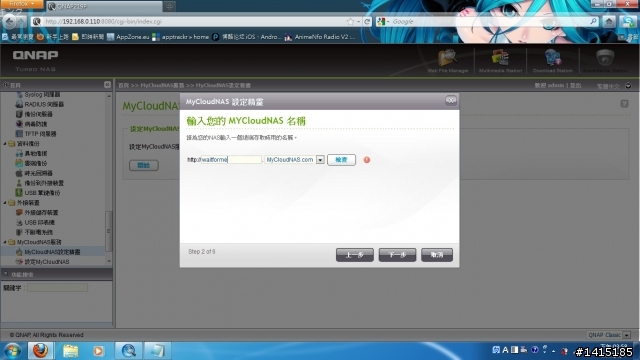Viewport: 640px width, 360px height.
Task: Open Web File Manager icon
Action: 447,61
